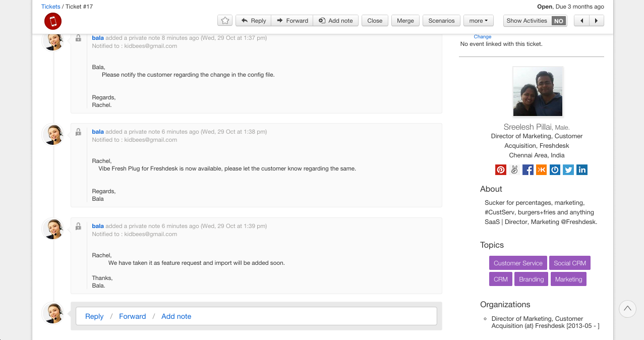Image resolution: width=644 pixels, height=340 pixels.
Task: Click 'Open, Due 3 months ago' status
Action: pos(570,7)
